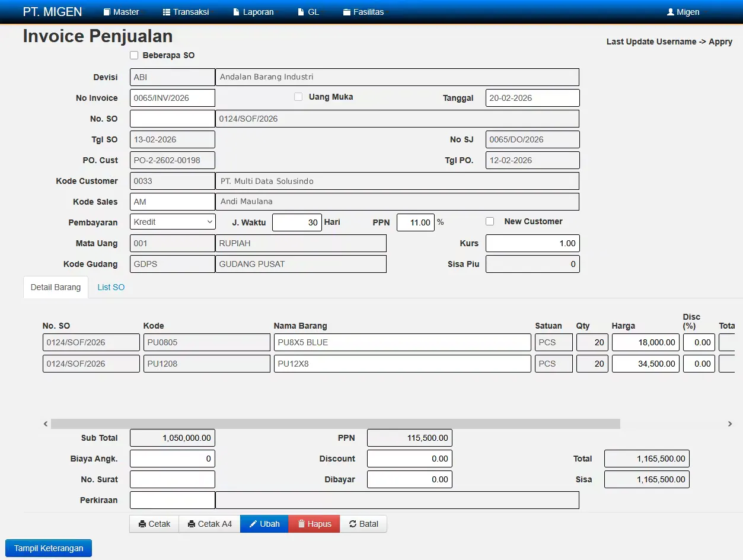Image resolution: width=743 pixels, height=560 pixels.
Task: Click the Ubah edit button
Action: [264, 524]
